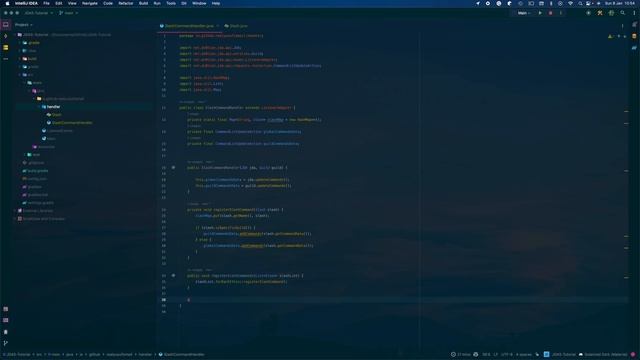Open the Navigate menu
The height and width of the screenshot is (360, 640).
(x=90, y=3)
